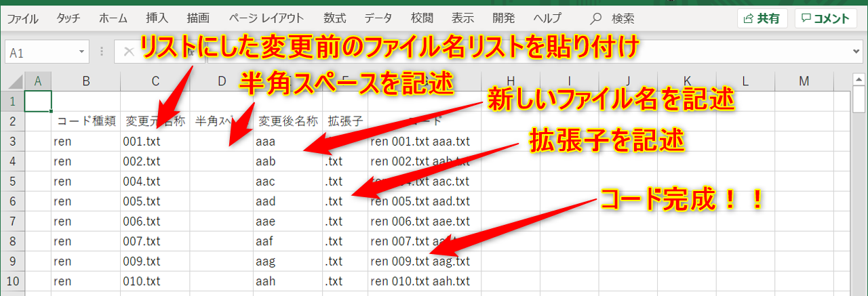Select the ページ レイアウト ribbon tab
The image size is (868, 296).
(x=266, y=18)
